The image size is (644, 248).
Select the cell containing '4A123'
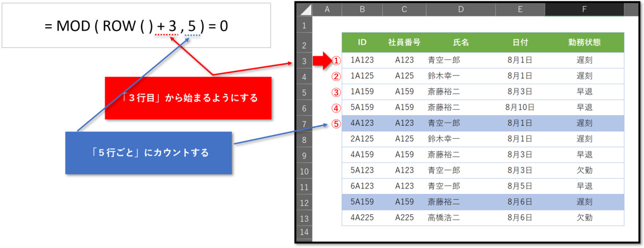(x=363, y=124)
